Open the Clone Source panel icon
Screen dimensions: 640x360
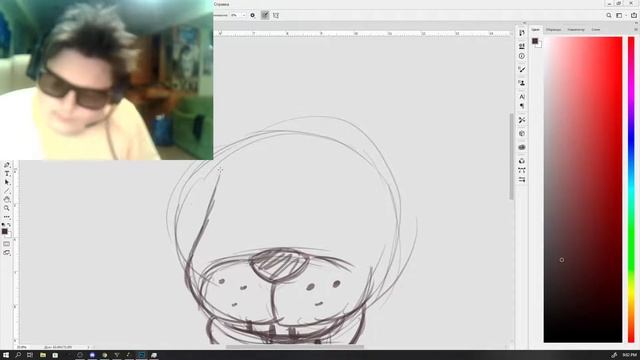tap(522, 83)
